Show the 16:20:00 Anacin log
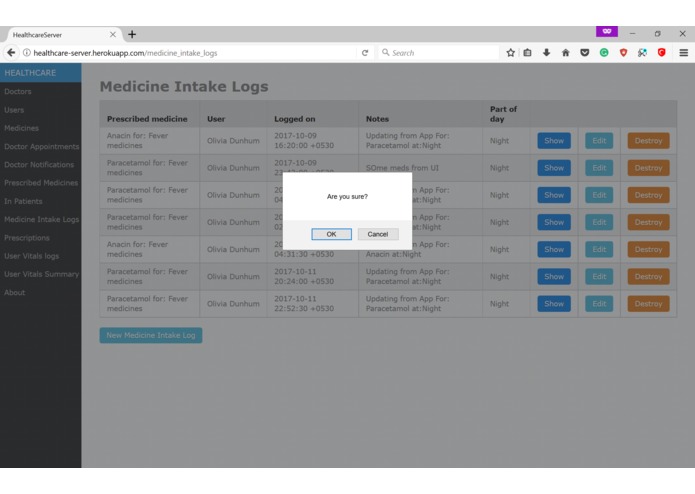Viewport: 695px width, 494px height. 554,140
